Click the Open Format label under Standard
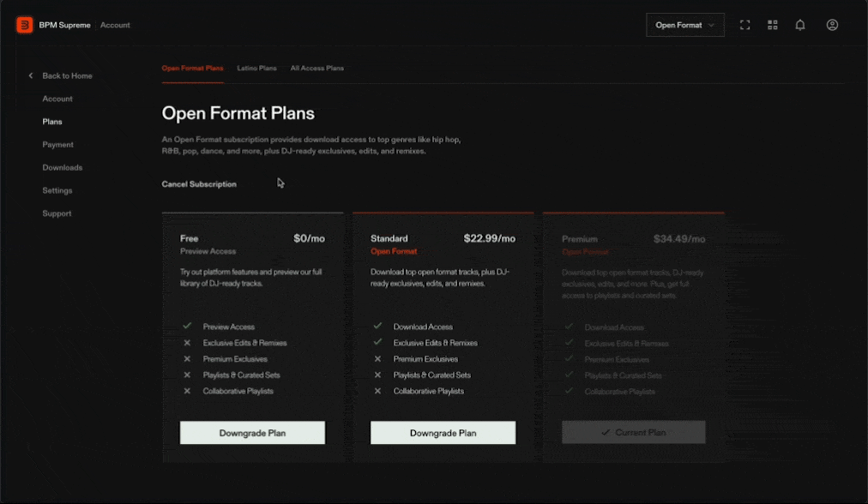The width and height of the screenshot is (868, 504). click(394, 251)
